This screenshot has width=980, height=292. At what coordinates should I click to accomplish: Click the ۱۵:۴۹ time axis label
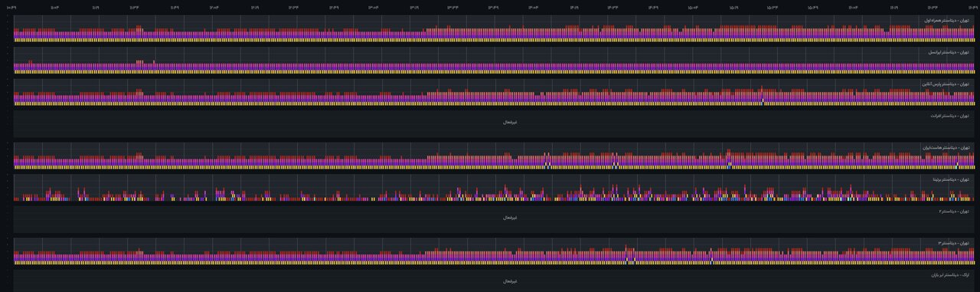tap(812, 8)
